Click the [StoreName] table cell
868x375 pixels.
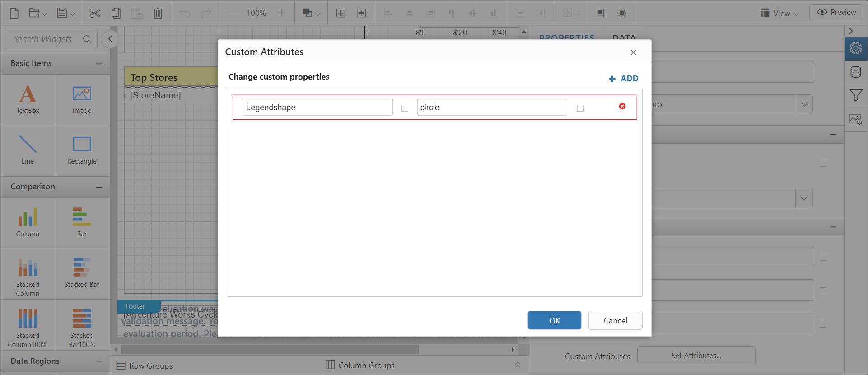(171, 95)
